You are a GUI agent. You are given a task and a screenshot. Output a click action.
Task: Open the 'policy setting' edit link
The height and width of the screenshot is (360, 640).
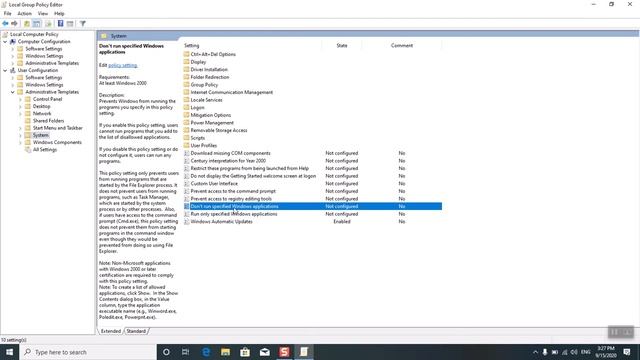tap(122, 65)
